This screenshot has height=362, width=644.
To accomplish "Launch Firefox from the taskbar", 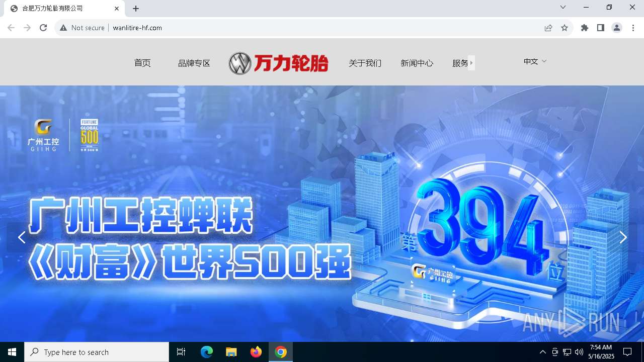I will tap(256, 352).
